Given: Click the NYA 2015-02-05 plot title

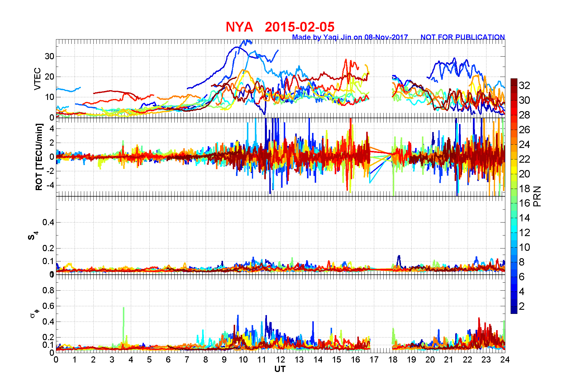Looking at the screenshot, I should pyautogui.click(x=280, y=27).
